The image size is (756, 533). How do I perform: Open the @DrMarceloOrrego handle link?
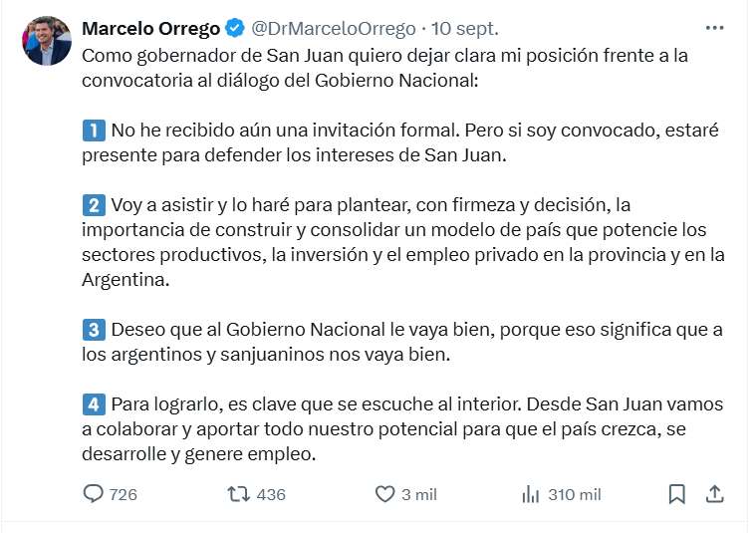click(333, 27)
